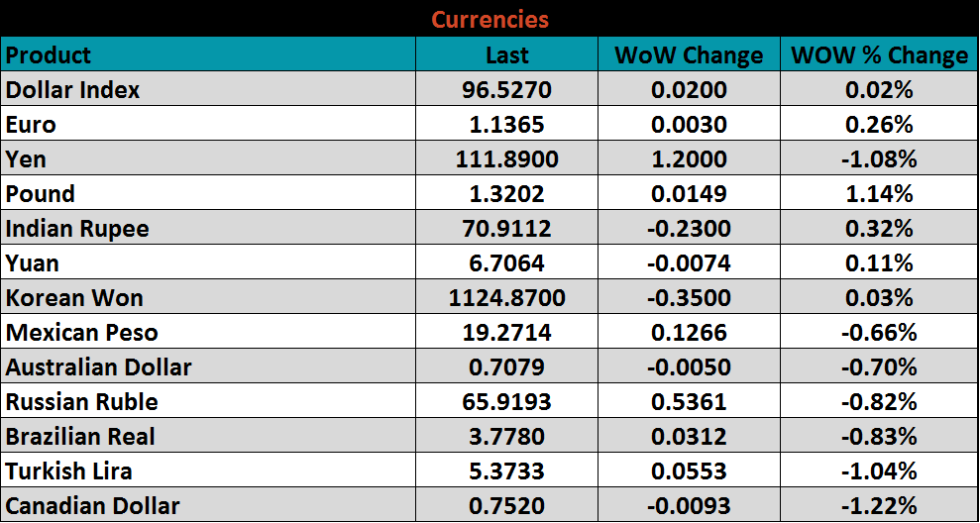Select the Korean Won last value 1124.8700
The image size is (980, 523).
pyautogui.click(x=506, y=298)
